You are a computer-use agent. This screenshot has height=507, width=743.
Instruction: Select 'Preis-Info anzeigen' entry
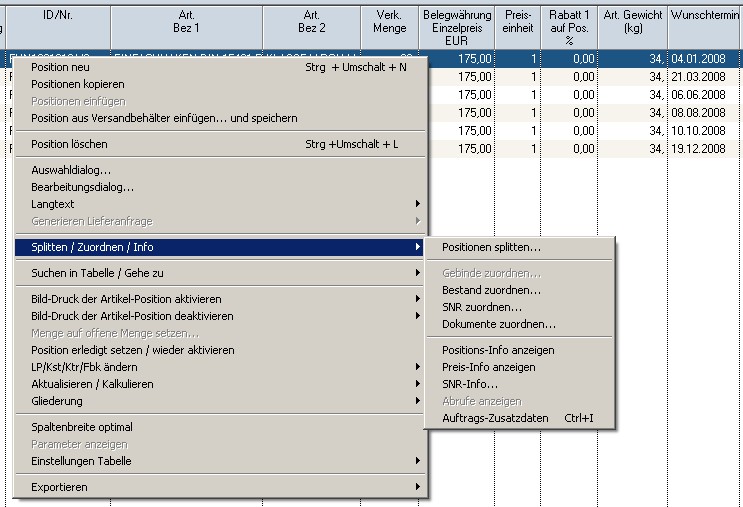[x=488, y=367]
